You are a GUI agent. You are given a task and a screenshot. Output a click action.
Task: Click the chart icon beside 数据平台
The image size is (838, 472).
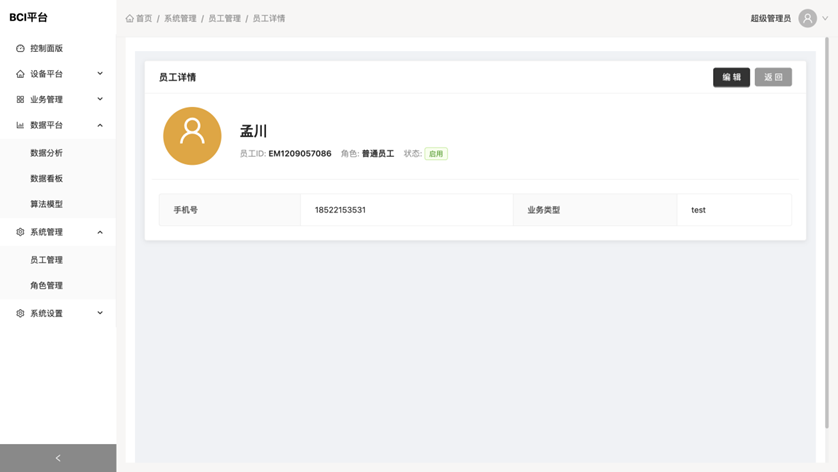(20, 126)
